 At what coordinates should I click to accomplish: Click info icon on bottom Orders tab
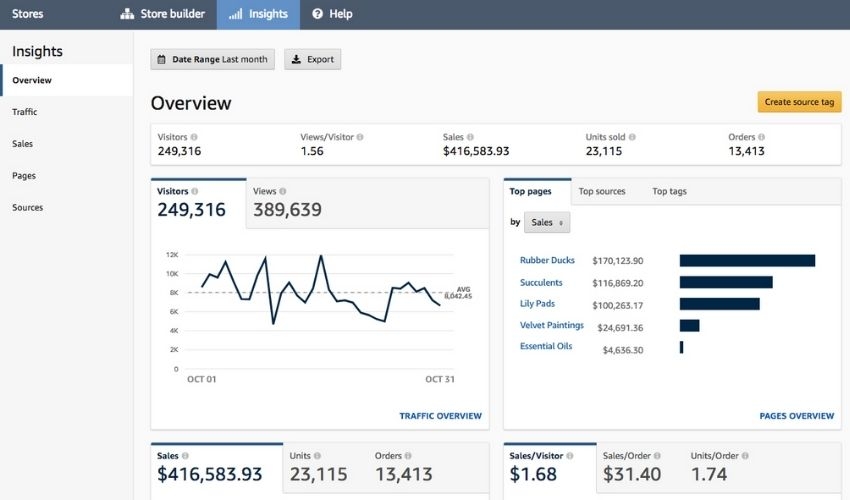[408, 456]
